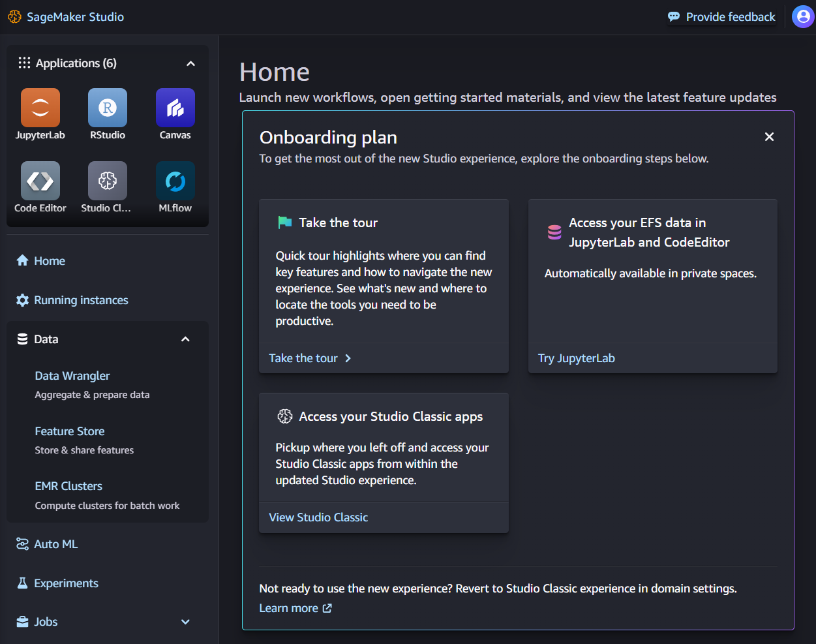Click the Auto ML icon
Viewport: 816px width, 644px height.
pos(22,544)
